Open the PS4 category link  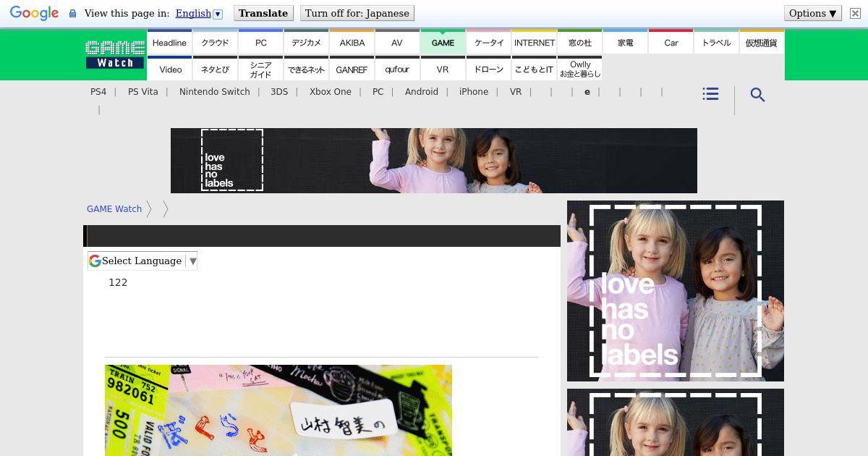[x=98, y=92]
